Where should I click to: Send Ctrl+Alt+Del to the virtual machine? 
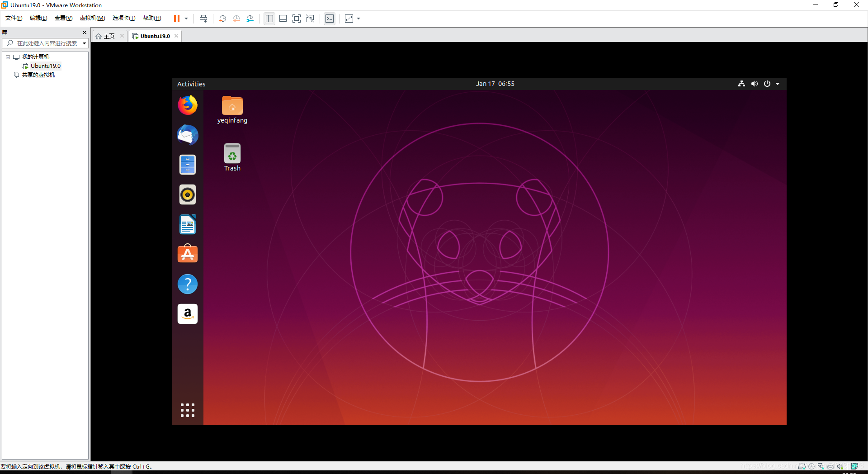point(203,19)
